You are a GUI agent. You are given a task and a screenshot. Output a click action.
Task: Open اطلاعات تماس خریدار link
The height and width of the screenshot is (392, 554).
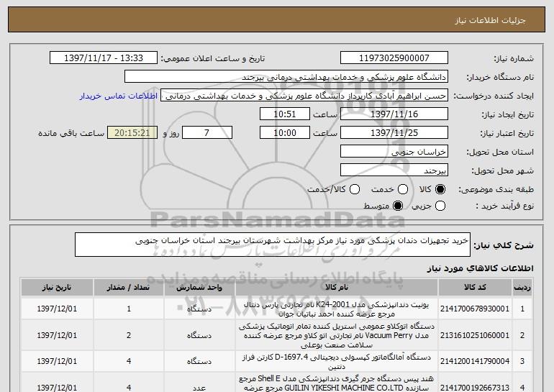click(x=119, y=96)
